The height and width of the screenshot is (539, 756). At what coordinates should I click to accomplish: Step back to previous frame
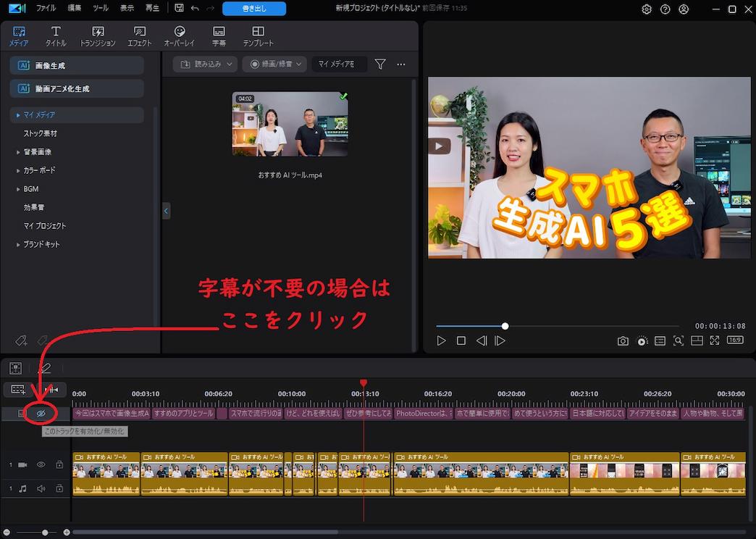pyautogui.click(x=481, y=340)
